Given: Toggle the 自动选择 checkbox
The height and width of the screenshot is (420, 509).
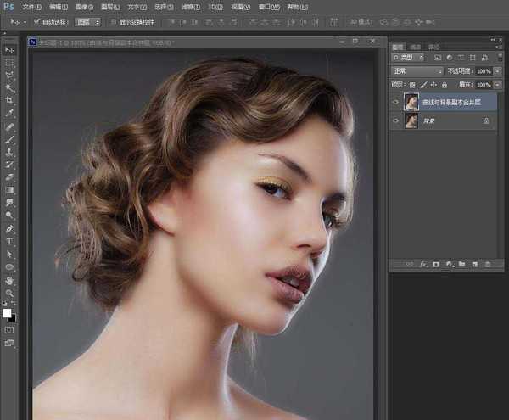Looking at the screenshot, I should (36, 20).
